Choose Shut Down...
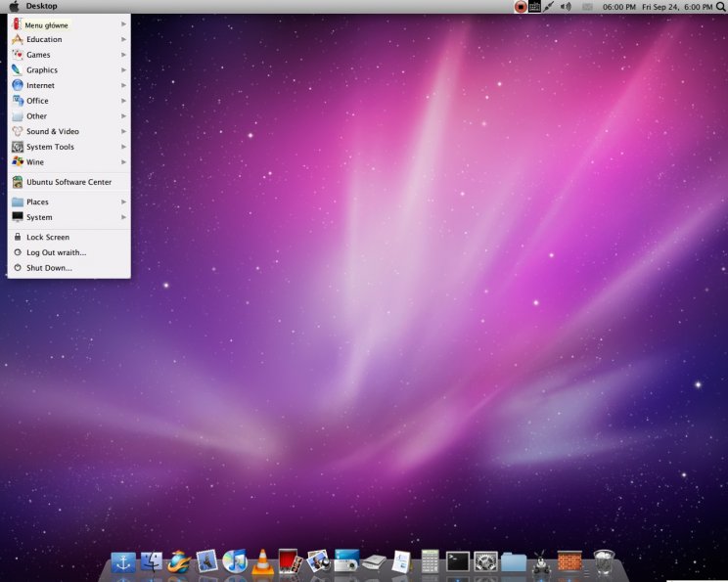This screenshot has width=728, height=582. (x=69, y=268)
